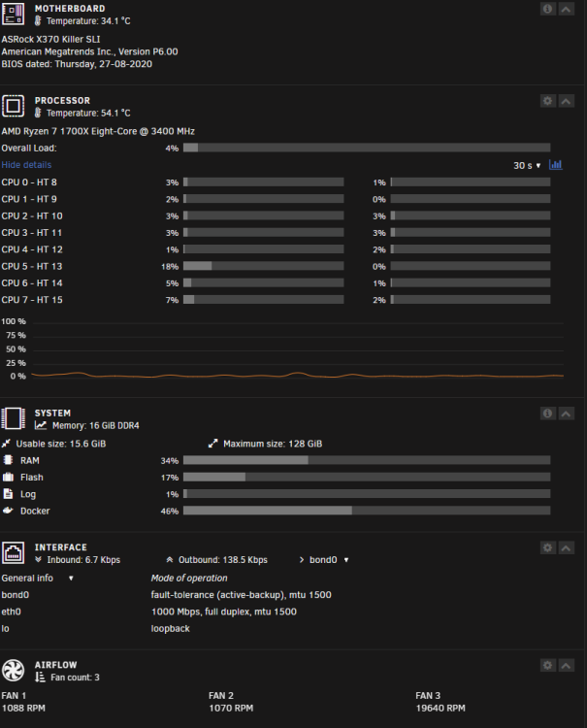Viewport: 587px width, 728px height.
Task: Click the Docker usage bar
Action: (367, 511)
